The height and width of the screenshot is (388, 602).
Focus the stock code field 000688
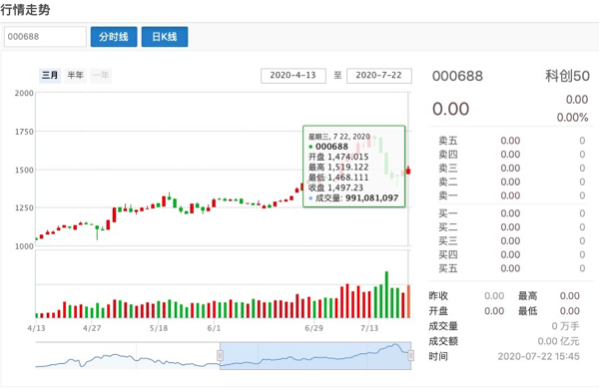coord(45,37)
